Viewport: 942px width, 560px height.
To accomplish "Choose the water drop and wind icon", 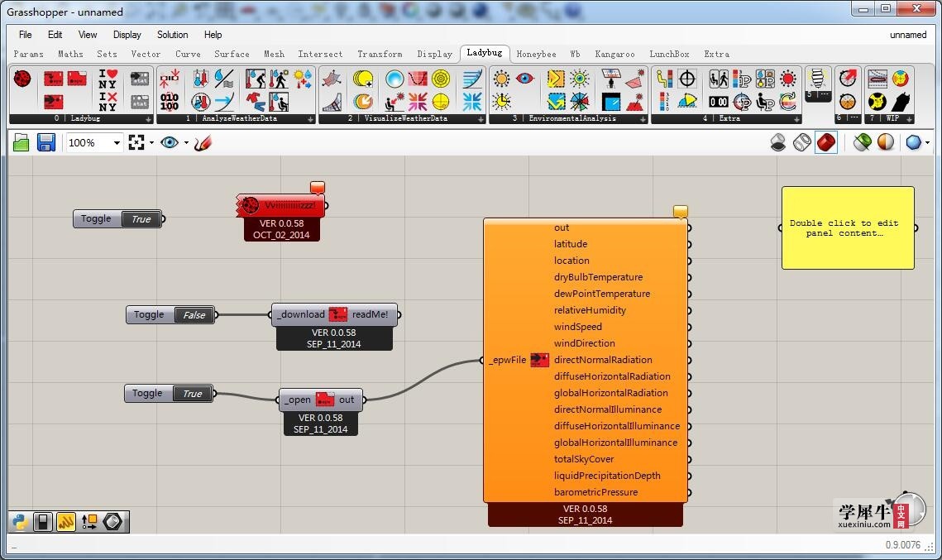I will (224, 79).
